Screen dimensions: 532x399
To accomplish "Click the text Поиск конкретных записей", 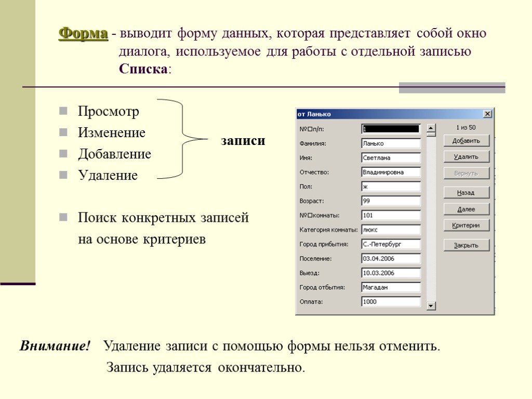I will tap(163, 218).
